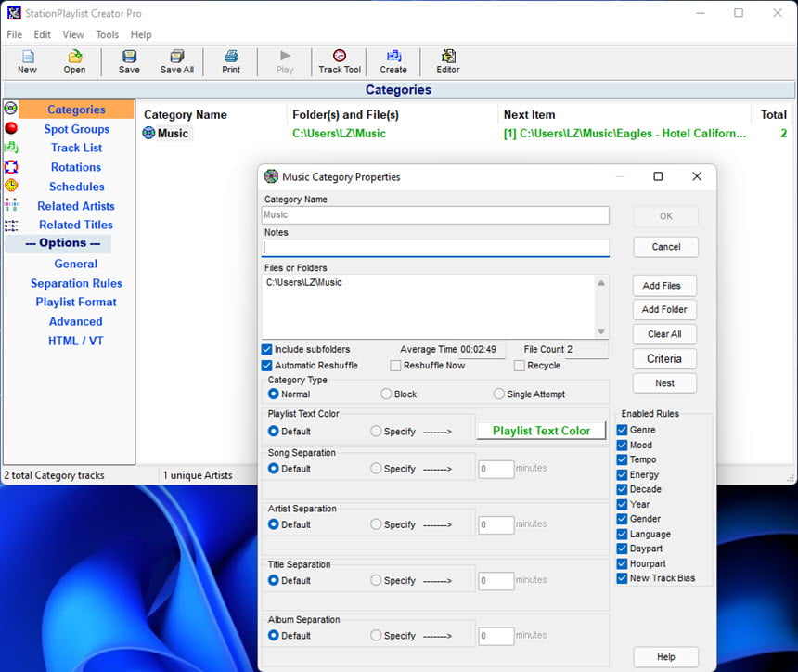Click the green Playlist Text Color swatch
This screenshot has width=798, height=672.
click(x=541, y=431)
